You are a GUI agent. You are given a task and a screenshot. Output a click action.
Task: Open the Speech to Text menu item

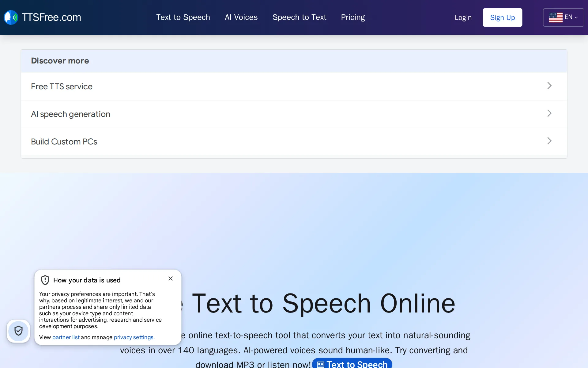coord(300,17)
